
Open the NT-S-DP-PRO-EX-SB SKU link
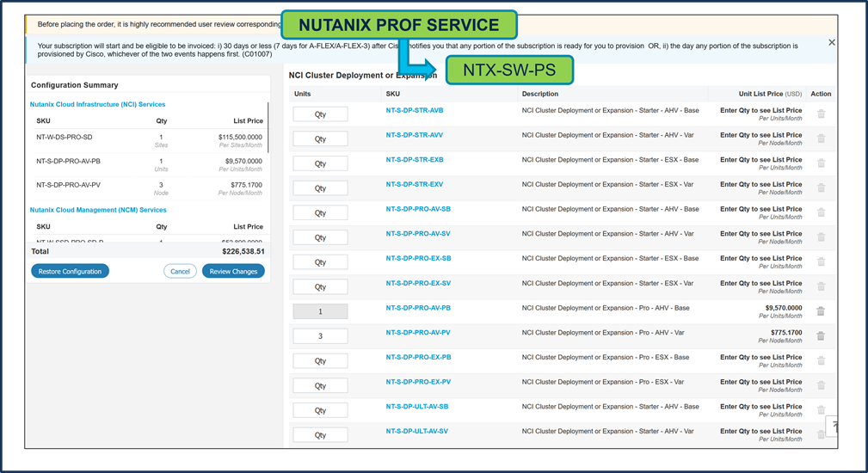coord(418,258)
